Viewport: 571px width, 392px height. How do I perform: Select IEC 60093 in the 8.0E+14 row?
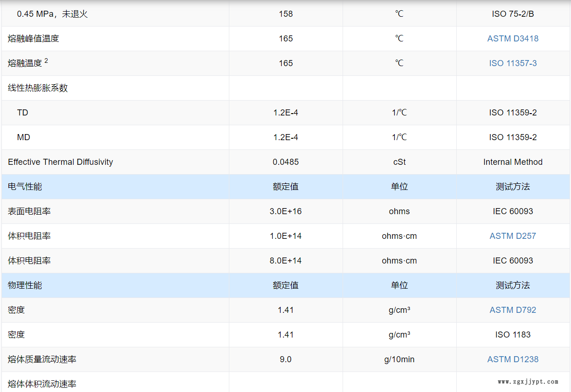click(x=513, y=261)
